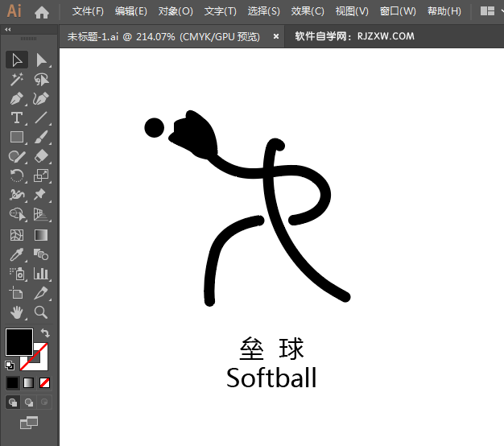Screen dimensions: 504x446
Task: Reset to default fill and stroke
Action: (x=10, y=365)
